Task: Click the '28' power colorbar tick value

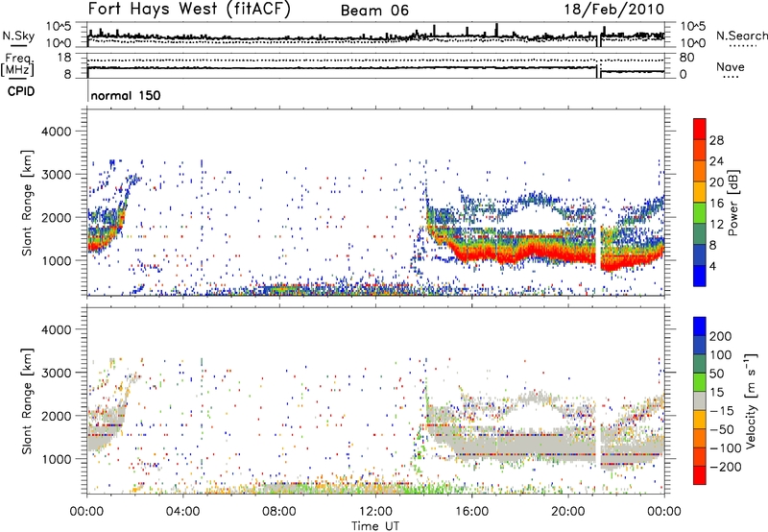Action: (x=716, y=140)
